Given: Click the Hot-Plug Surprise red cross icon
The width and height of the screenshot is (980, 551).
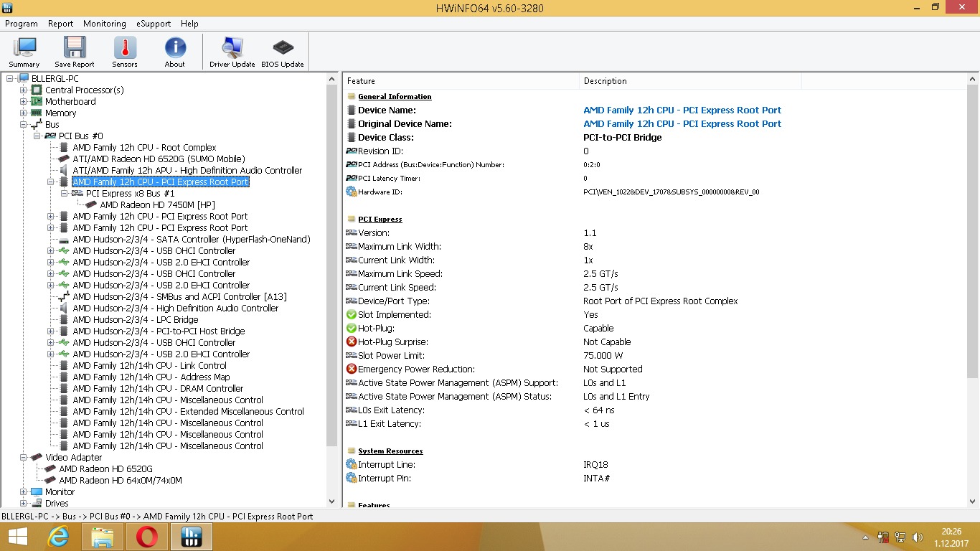Looking at the screenshot, I should tap(351, 342).
